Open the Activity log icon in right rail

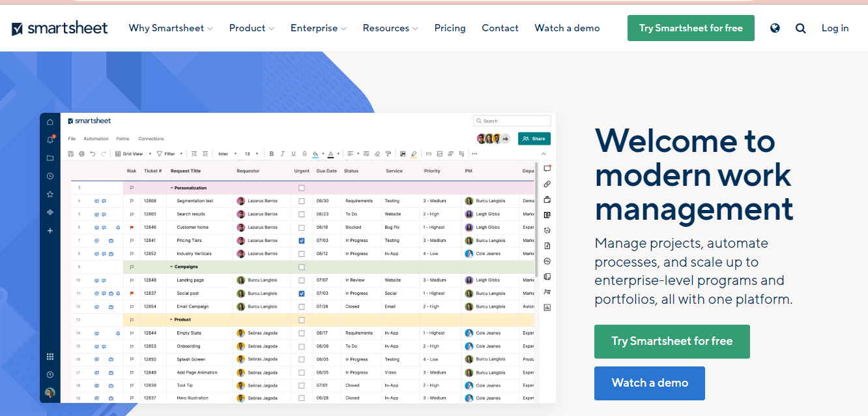pyautogui.click(x=547, y=261)
